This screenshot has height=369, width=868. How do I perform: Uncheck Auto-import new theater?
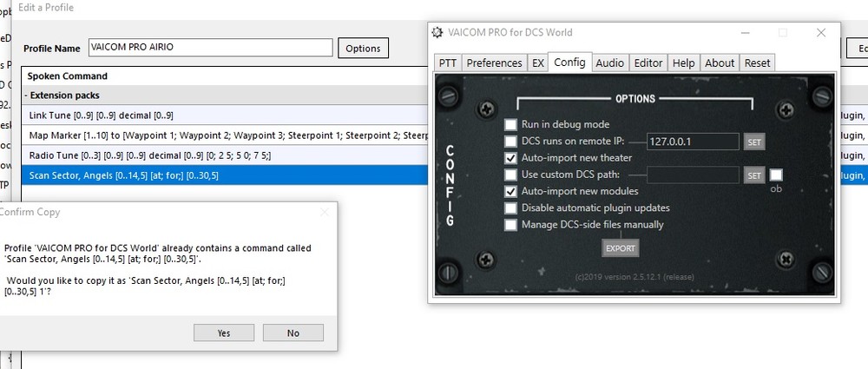click(510, 158)
